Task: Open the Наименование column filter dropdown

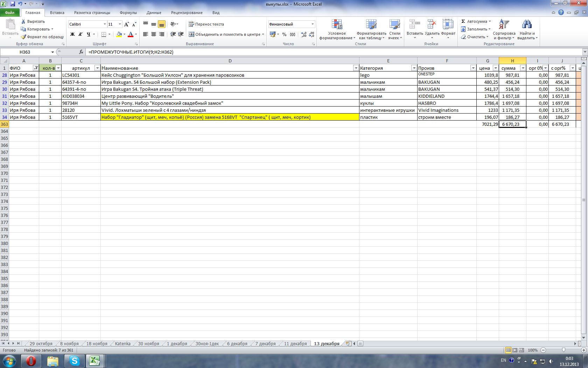Action: click(x=356, y=68)
